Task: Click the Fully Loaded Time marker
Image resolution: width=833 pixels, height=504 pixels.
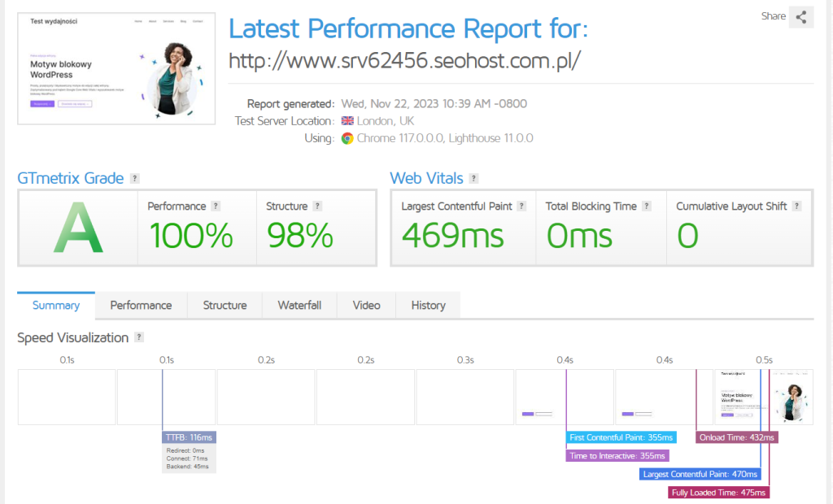Action: tap(718, 493)
